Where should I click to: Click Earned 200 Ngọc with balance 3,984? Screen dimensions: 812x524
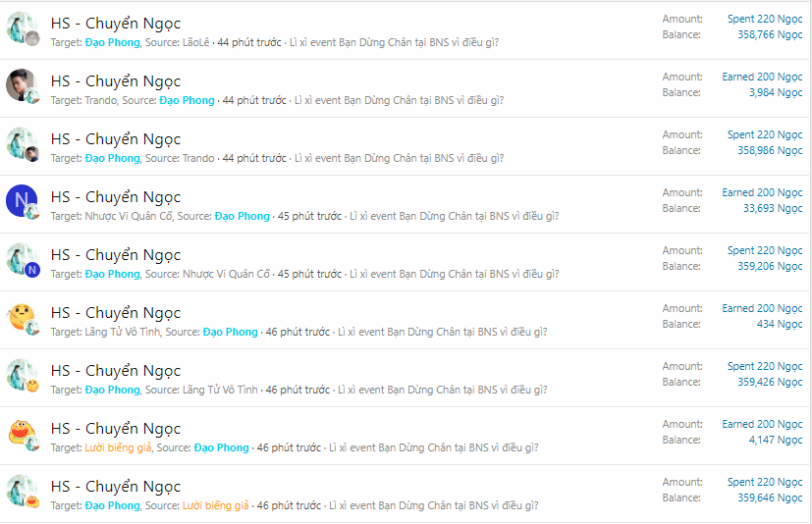pyautogui.click(x=762, y=78)
